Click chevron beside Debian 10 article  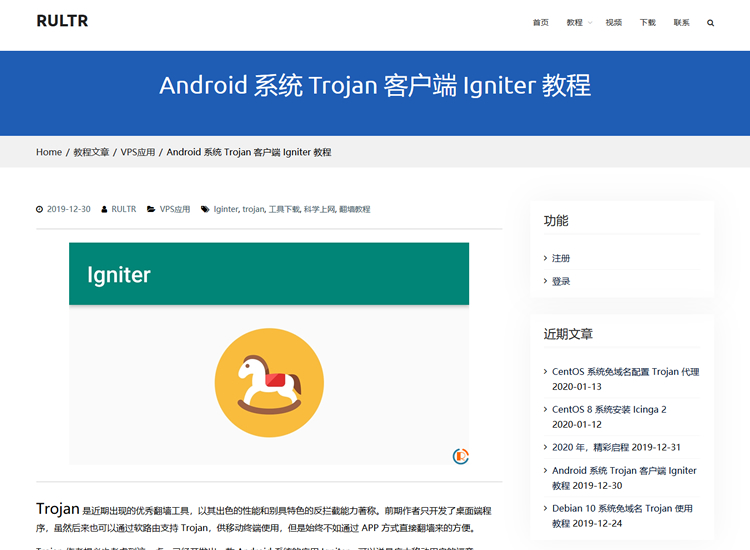(x=545, y=508)
